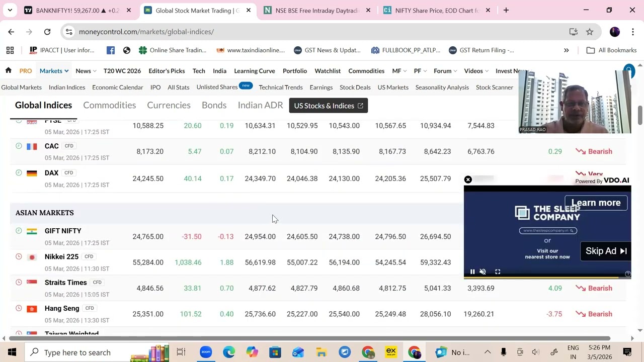Open Microsoft Edge from the taskbar
The image size is (644, 362).
click(x=229, y=352)
